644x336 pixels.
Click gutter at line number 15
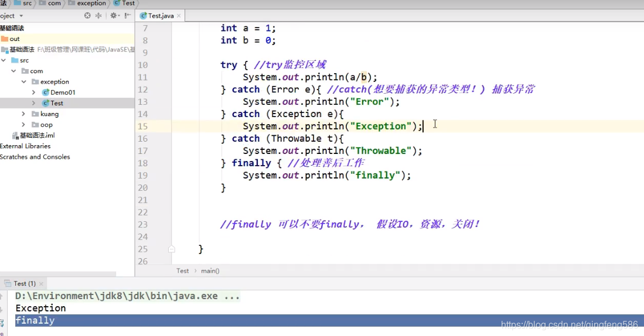tap(142, 126)
